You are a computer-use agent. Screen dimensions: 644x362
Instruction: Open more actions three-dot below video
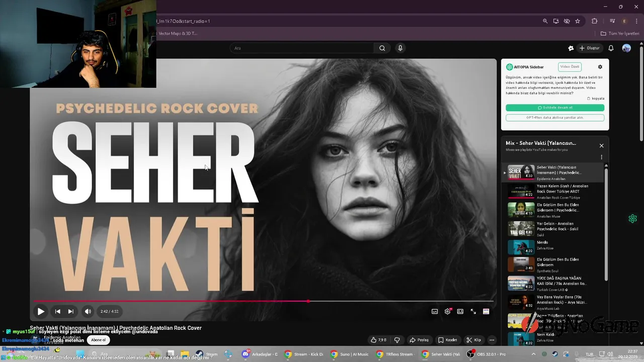tap(492, 340)
